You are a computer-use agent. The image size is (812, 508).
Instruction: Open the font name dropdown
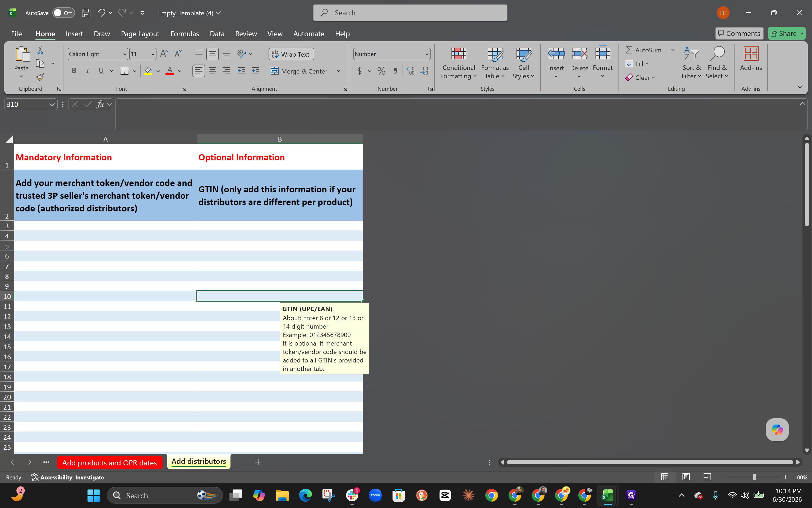click(x=124, y=54)
